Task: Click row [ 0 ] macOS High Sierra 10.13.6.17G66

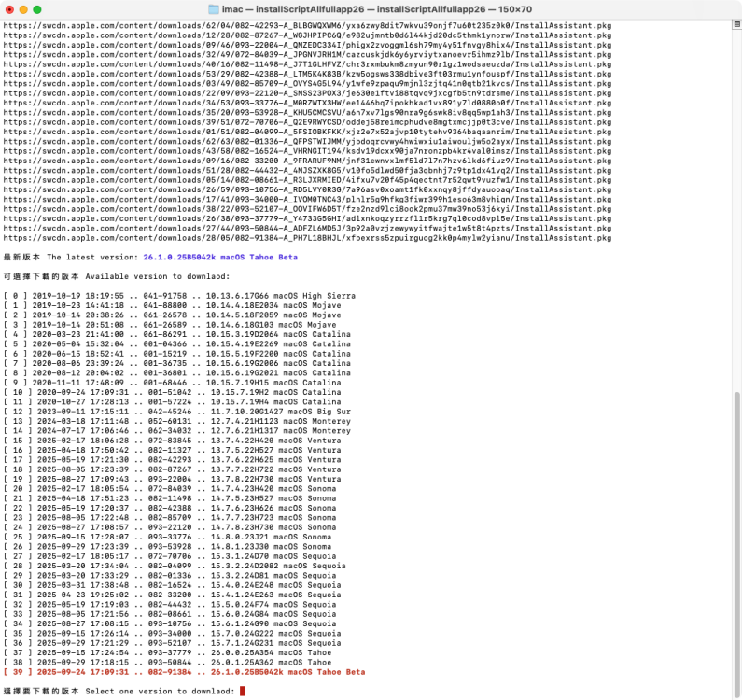Action: (x=179, y=295)
